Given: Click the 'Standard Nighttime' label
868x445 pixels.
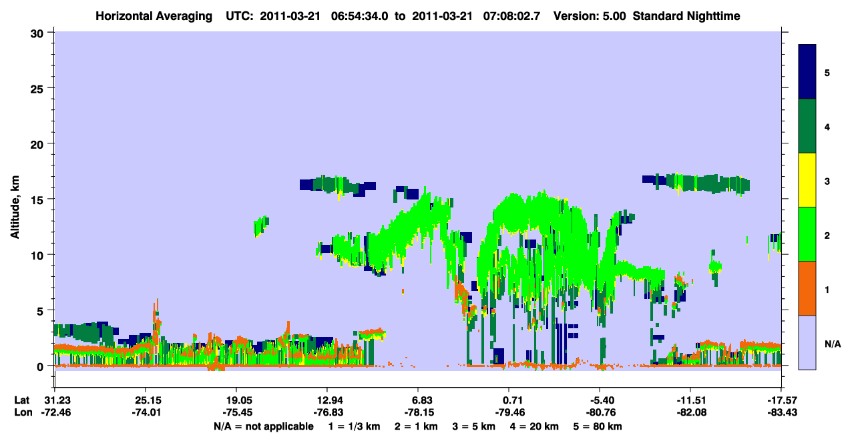Looking at the screenshot, I should [x=687, y=15].
